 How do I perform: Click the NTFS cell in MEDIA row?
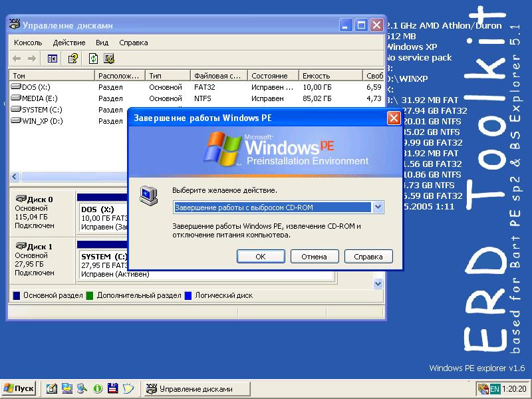tap(203, 98)
